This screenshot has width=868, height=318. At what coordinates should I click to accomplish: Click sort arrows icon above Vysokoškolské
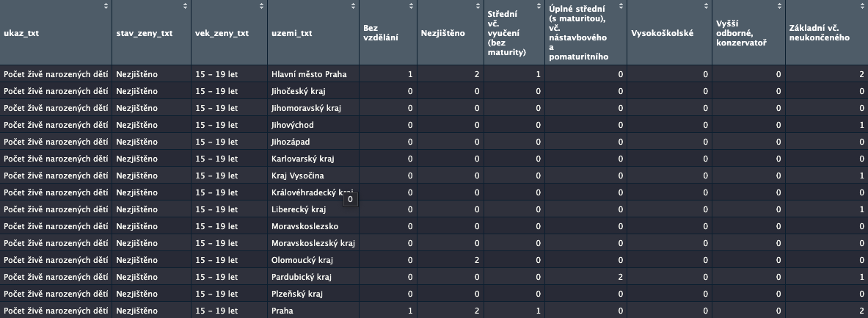click(706, 6)
